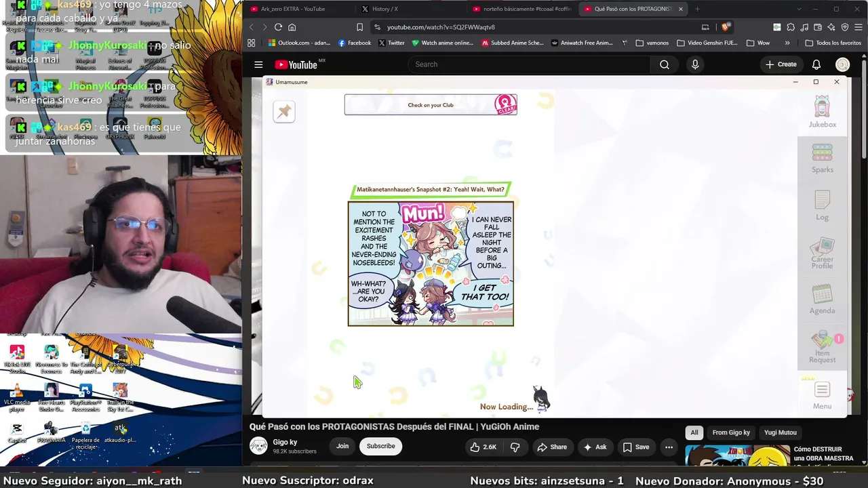Open the vamonos bookmarks folder
This screenshot has height=488, width=868.
tap(652, 43)
